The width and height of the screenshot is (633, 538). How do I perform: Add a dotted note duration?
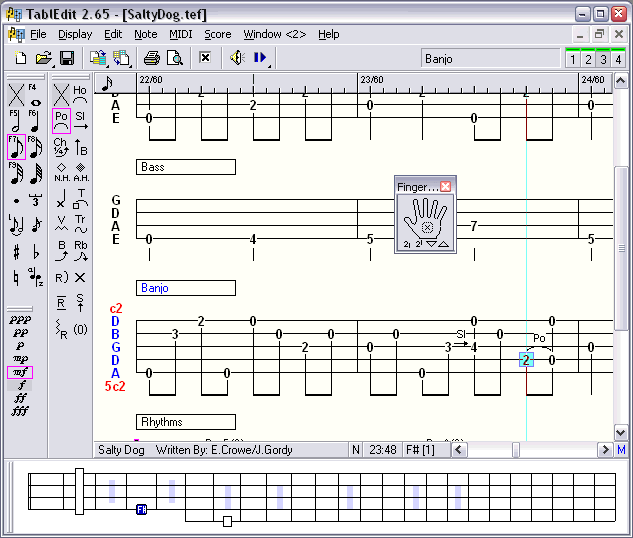(17, 201)
